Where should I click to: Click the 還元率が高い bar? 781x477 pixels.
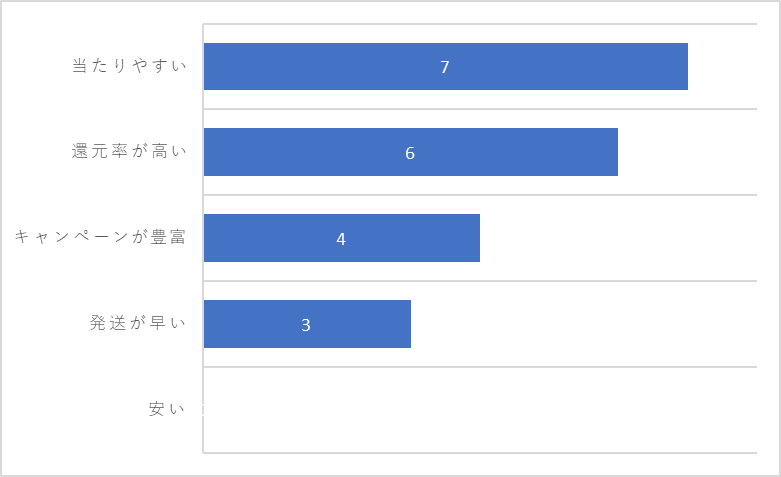[x=411, y=152]
